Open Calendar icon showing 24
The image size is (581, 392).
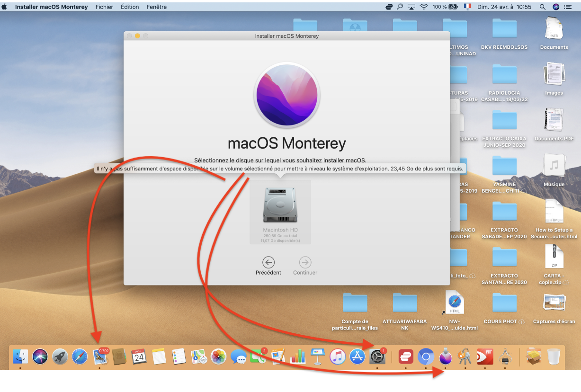tap(139, 356)
